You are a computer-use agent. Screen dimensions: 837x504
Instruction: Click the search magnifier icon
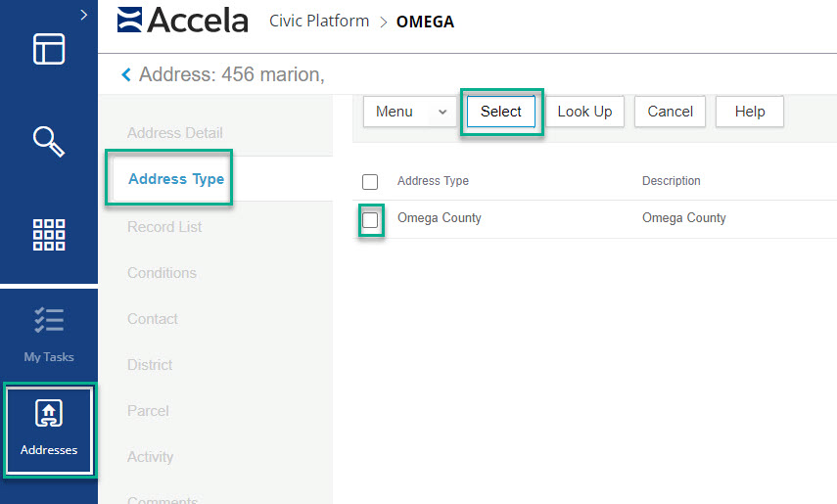(x=49, y=141)
